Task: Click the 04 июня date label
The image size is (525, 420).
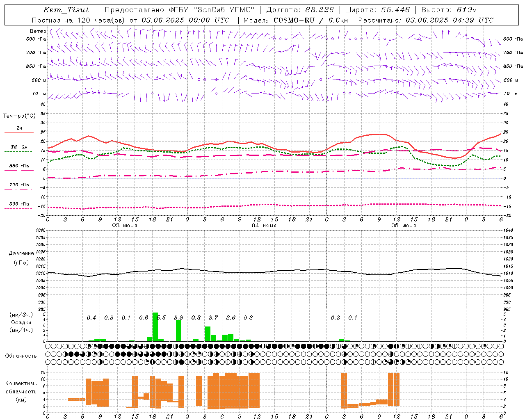Action: click(x=264, y=226)
